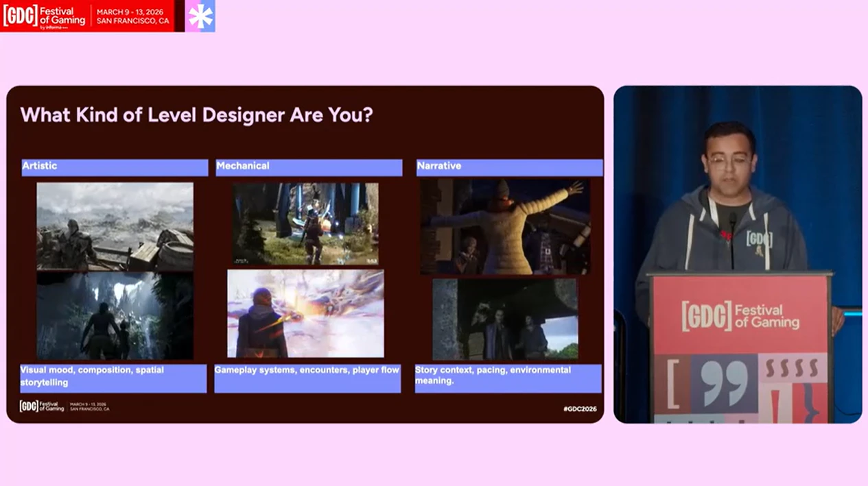Click the GDC logo on the speaker's hoodie

760,240
